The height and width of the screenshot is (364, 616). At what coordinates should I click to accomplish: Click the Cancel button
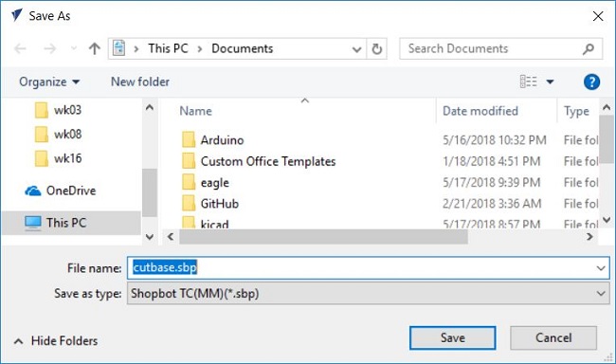click(553, 337)
